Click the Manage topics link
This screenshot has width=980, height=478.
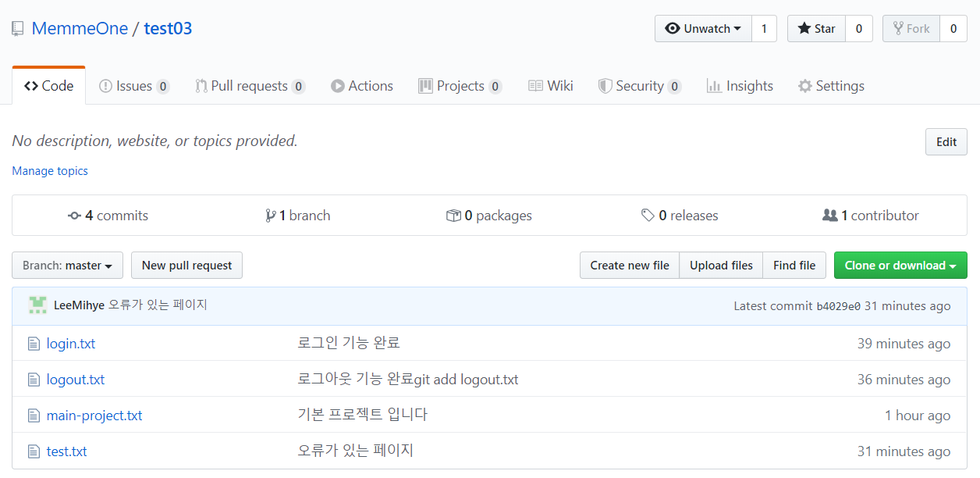pos(50,171)
